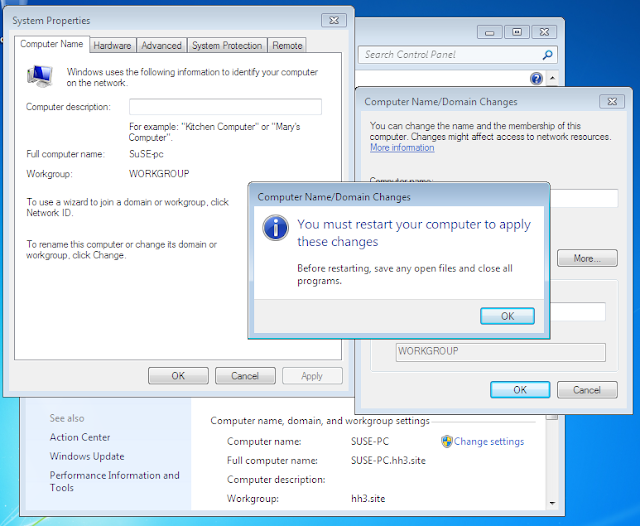The width and height of the screenshot is (640, 526).
Task: Open Performance Information and Tools link
Action: pyautogui.click(x=114, y=481)
